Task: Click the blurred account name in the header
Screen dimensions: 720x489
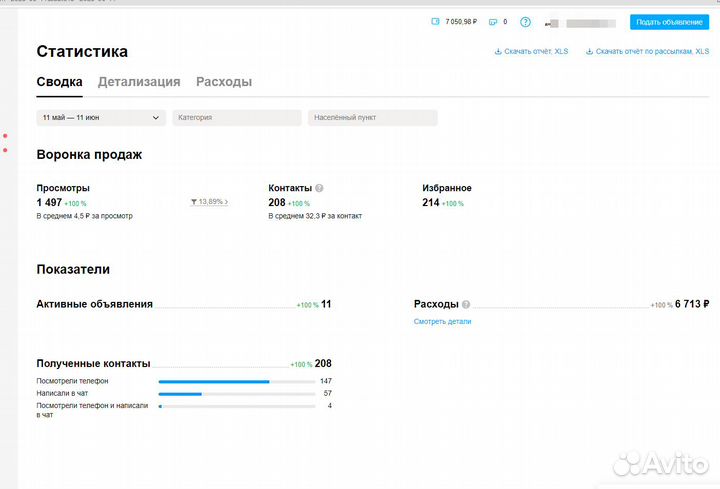Action: click(591, 23)
